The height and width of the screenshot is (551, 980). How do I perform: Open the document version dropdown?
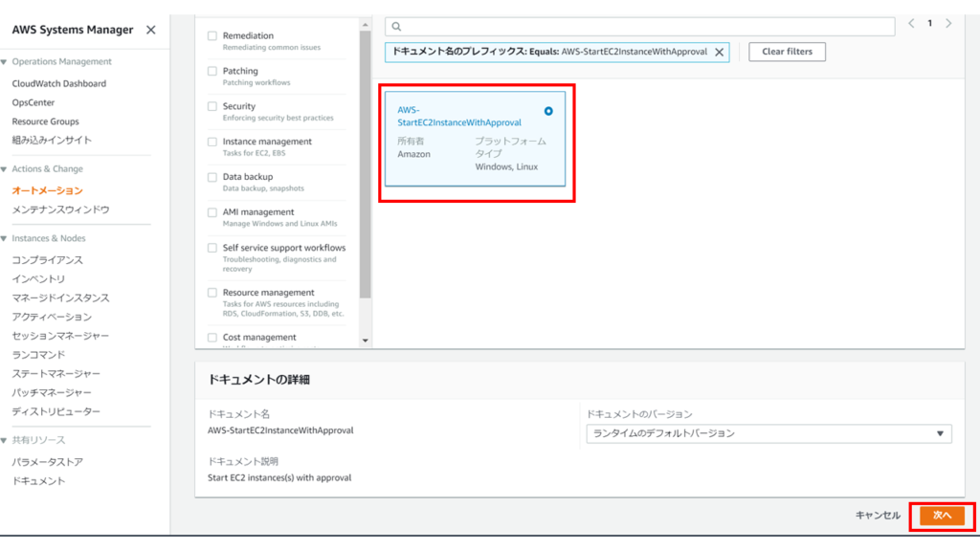[768, 434]
